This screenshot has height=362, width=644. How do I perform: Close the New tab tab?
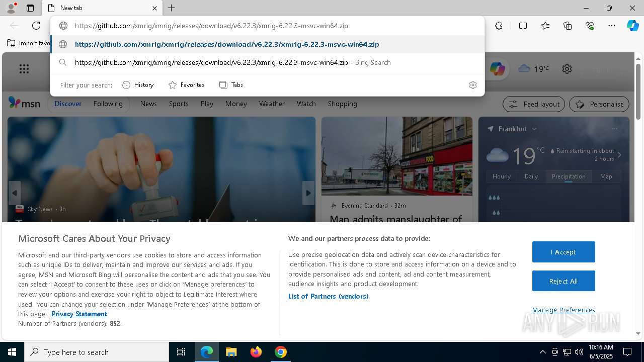tap(154, 8)
